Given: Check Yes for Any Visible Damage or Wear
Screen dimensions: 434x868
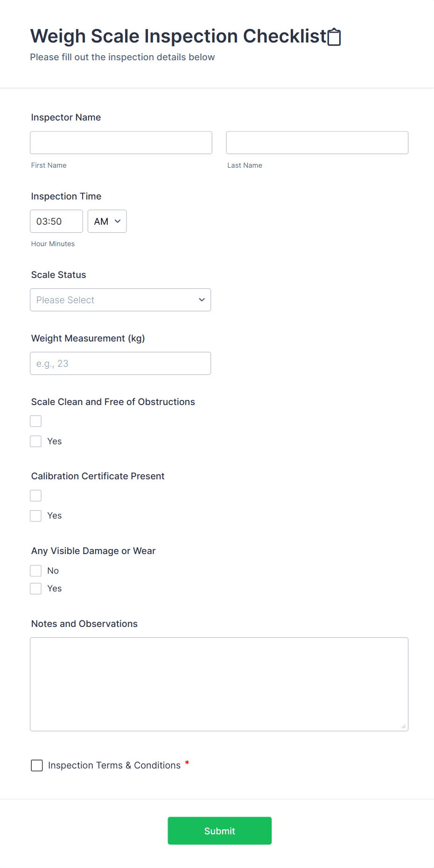Looking at the screenshot, I should coord(36,589).
